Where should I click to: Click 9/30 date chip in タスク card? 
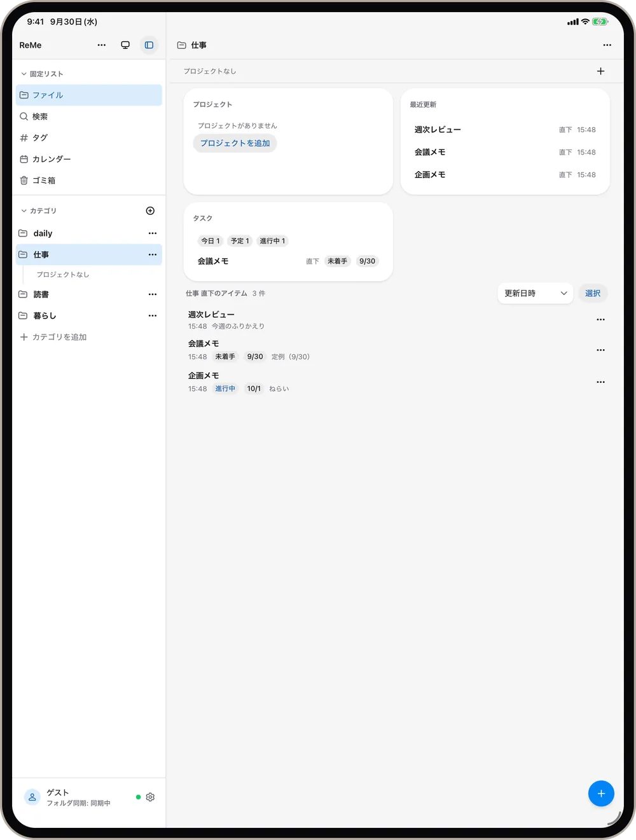click(x=367, y=261)
